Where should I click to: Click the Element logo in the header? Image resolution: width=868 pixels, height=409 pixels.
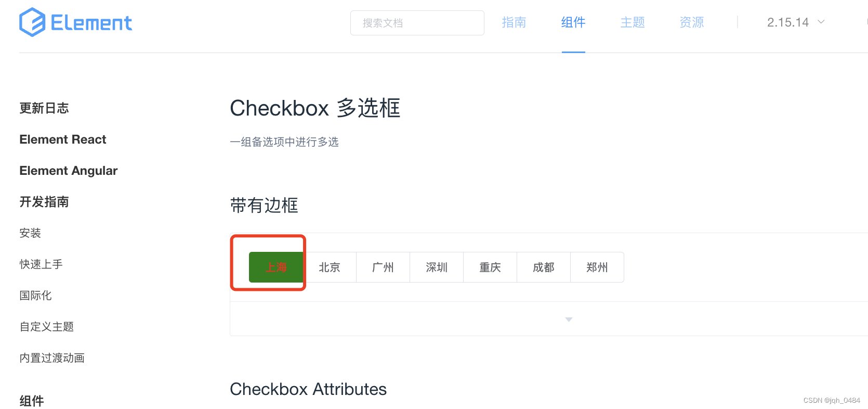(x=75, y=22)
